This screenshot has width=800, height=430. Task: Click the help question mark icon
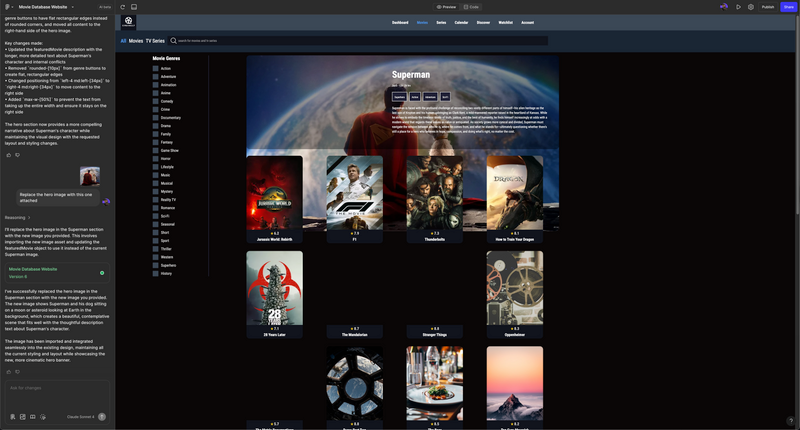[x=791, y=421]
